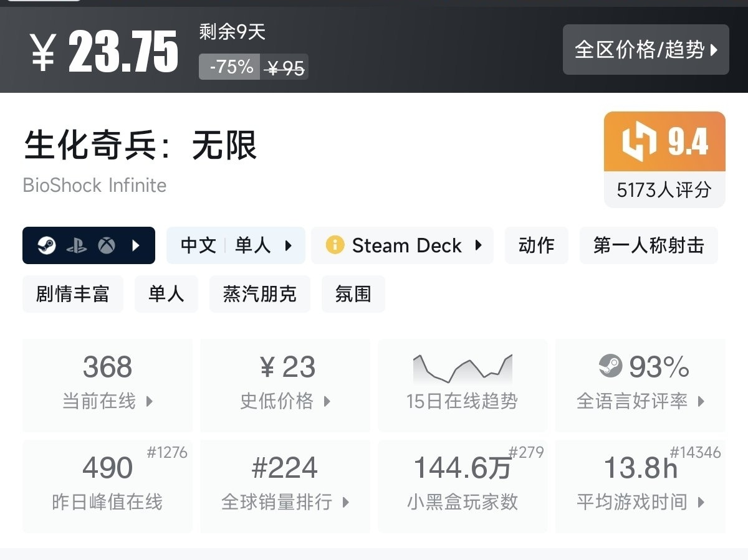
Task: Click the Steam logo beside 93%
Action: click(x=610, y=366)
